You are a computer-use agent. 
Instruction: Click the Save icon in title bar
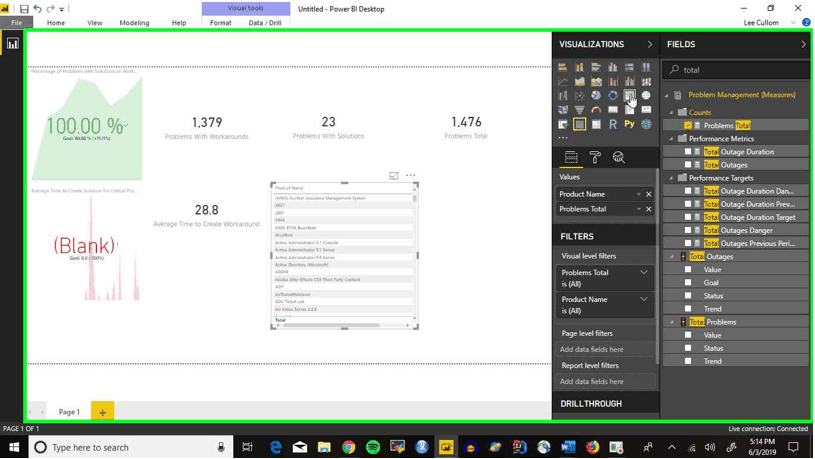(24, 9)
